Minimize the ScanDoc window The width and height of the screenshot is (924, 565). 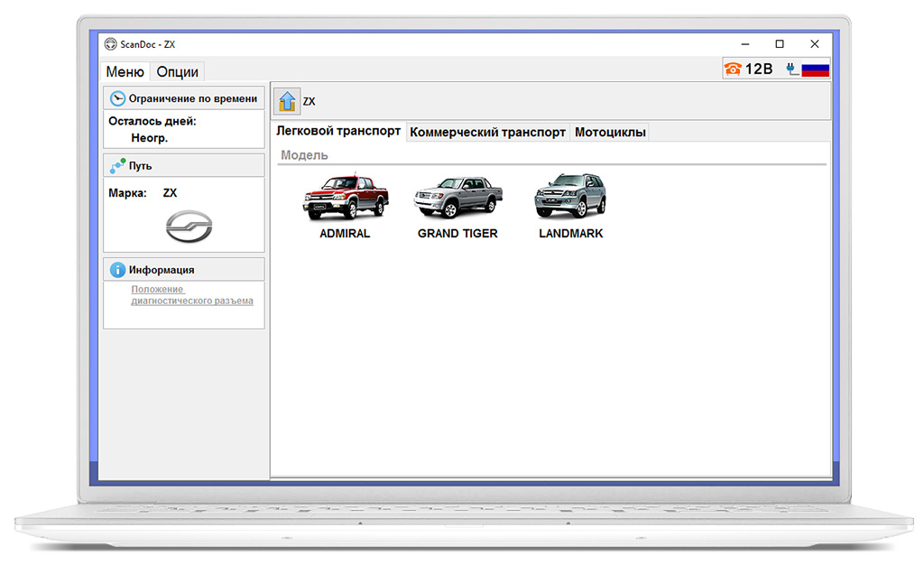[x=744, y=44]
